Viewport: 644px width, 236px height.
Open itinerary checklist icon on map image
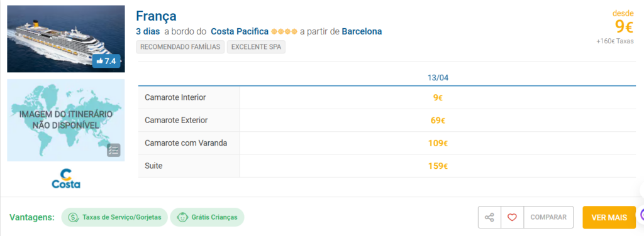(x=114, y=151)
